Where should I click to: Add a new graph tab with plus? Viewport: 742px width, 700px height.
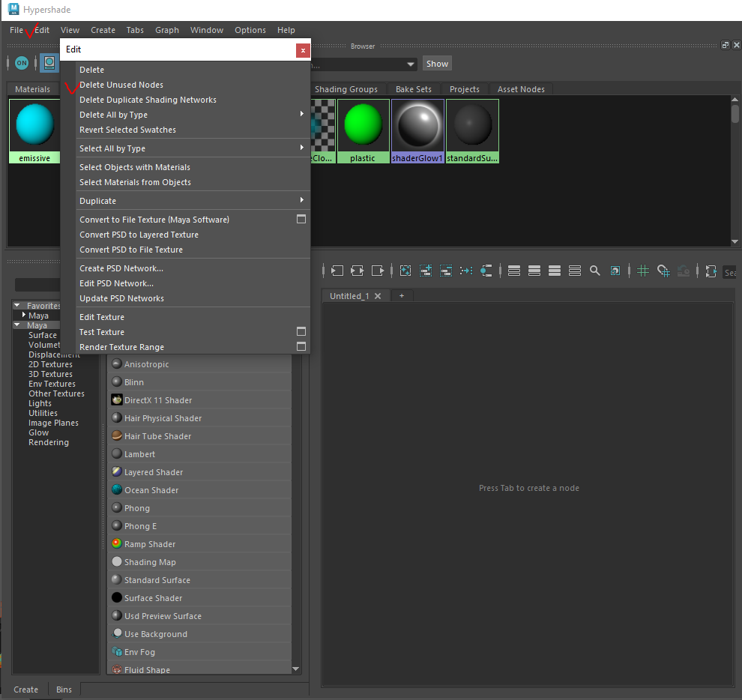click(401, 296)
